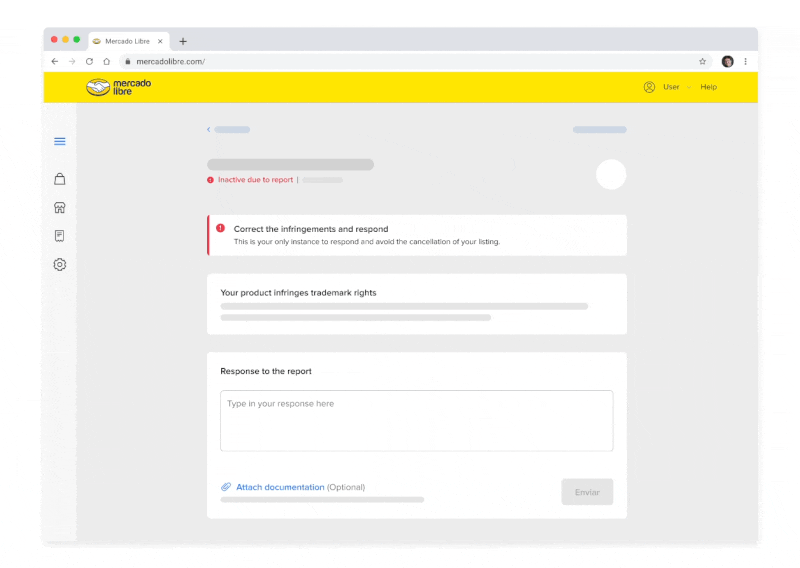This screenshot has width=800, height=568.
Task: Select the Mercado Libre browser tab
Action: pos(127,41)
